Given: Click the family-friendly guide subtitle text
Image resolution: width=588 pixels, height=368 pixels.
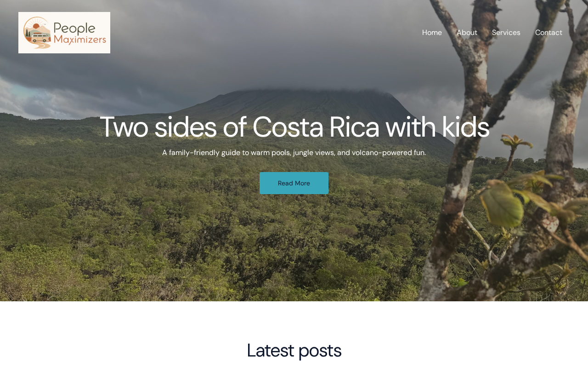Looking at the screenshot, I should pos(294,152).
